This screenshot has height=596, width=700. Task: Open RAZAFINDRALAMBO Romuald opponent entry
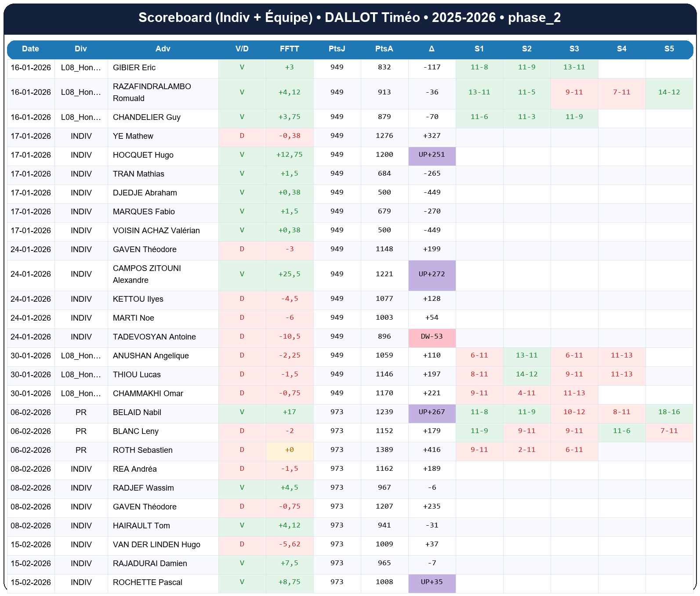coord(152,92)
